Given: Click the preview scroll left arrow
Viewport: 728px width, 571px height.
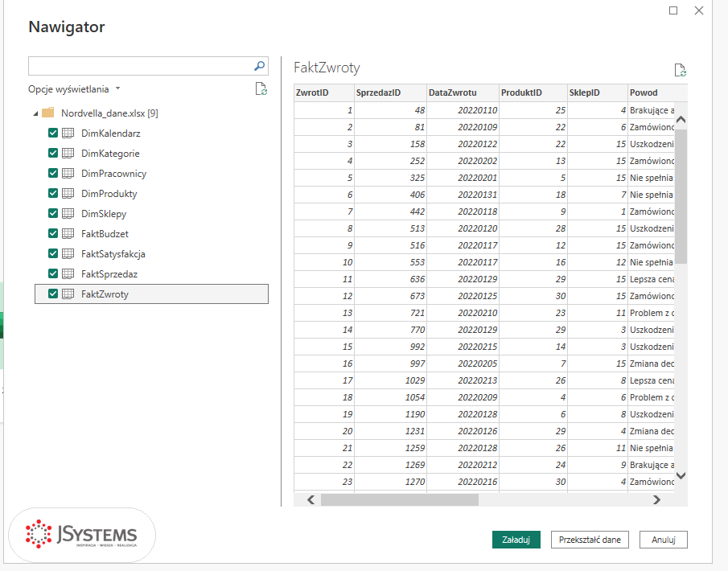Looking at the screenshot, I should pyautogui.click(x=311, y=499).
